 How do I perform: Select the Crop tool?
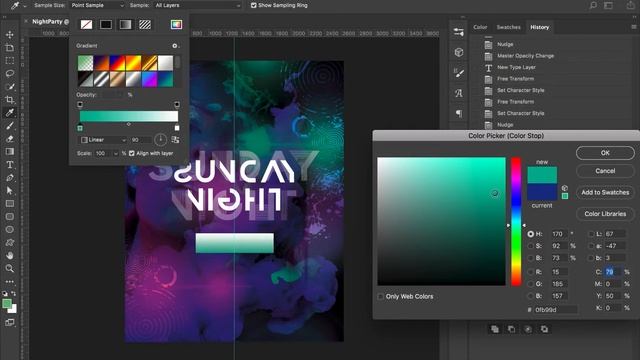click(x=10, y=100)
